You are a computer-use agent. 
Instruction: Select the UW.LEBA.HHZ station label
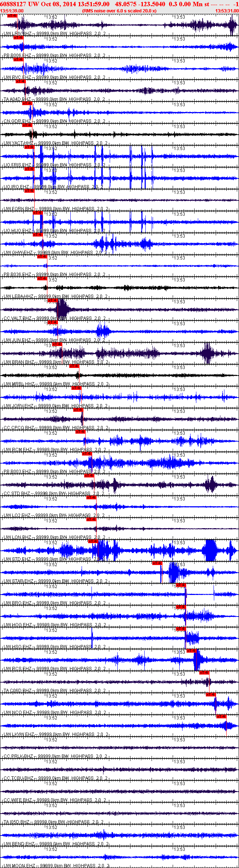19,296
